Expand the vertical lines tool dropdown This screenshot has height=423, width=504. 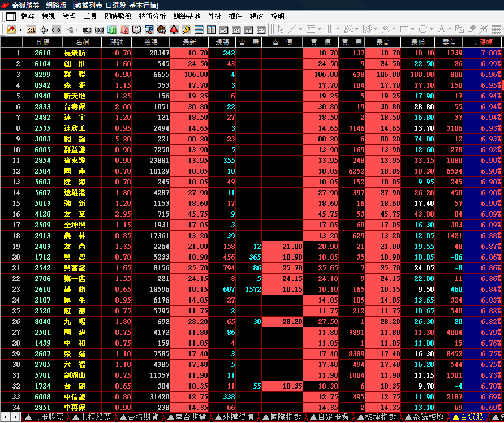338,29
